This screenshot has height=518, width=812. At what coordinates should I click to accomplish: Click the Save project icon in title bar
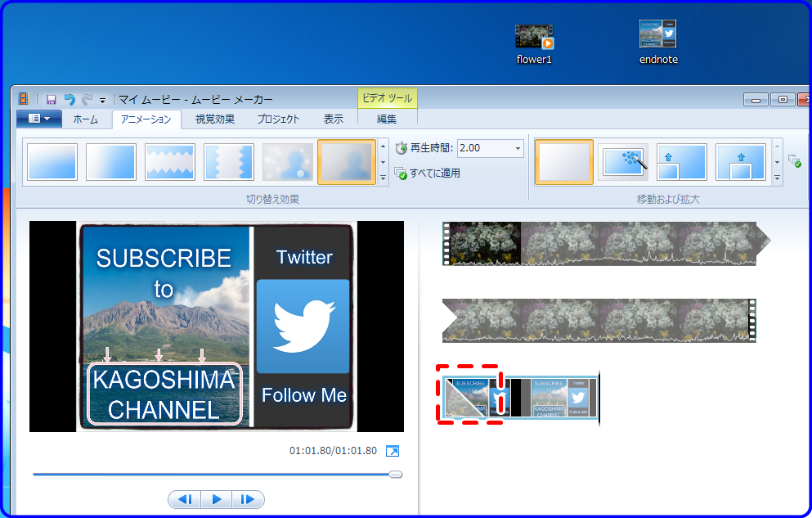coord(52,100)
